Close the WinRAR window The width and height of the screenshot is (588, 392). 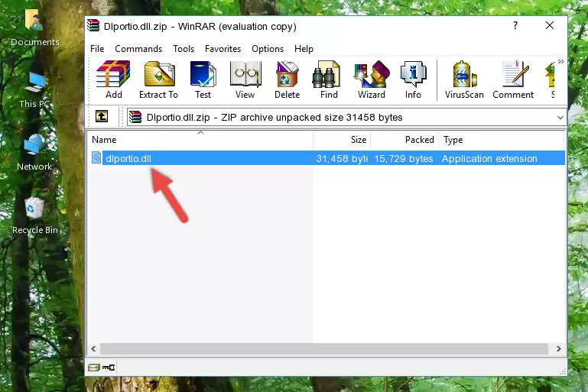(x=549, y=25)
